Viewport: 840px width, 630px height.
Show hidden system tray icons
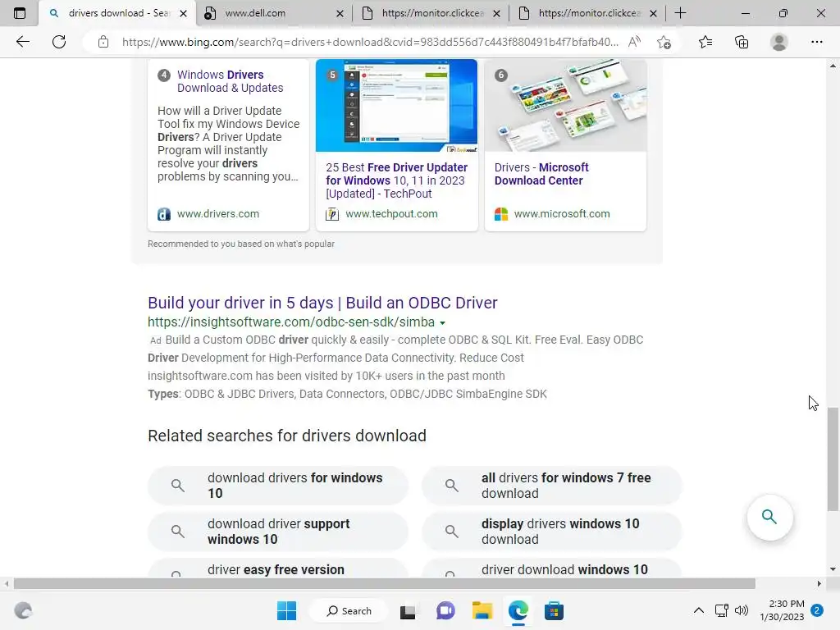699,610
